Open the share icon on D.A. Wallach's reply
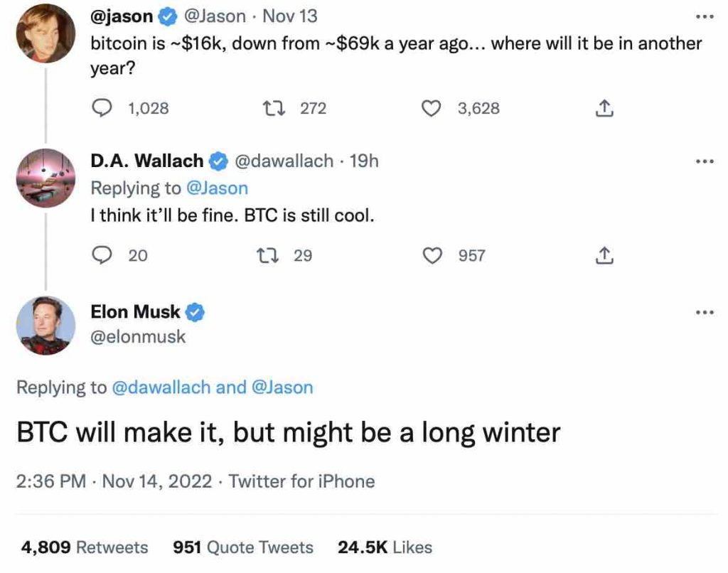Viewport: 728px width, 573px height. click(x=604, y=255)
